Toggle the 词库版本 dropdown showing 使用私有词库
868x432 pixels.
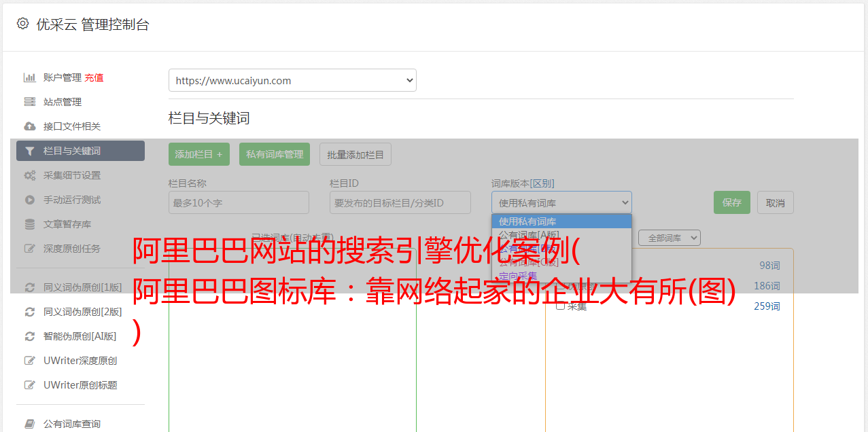[x=561, y=202]
